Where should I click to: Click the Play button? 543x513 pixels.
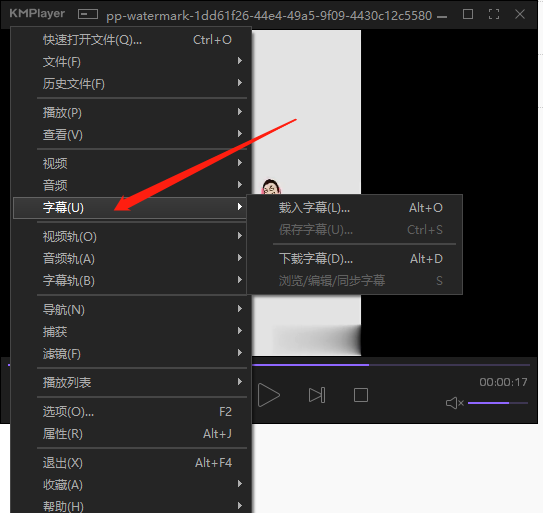point(269,395)
